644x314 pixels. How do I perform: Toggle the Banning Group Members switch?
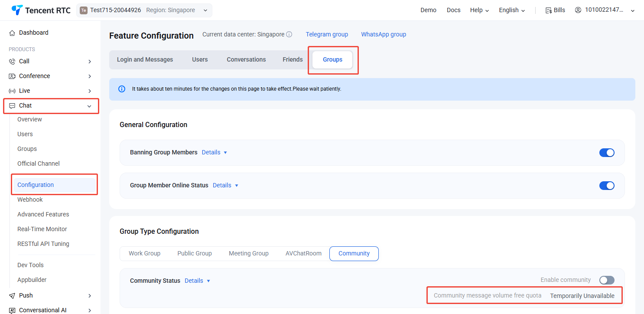coord(607,153)
